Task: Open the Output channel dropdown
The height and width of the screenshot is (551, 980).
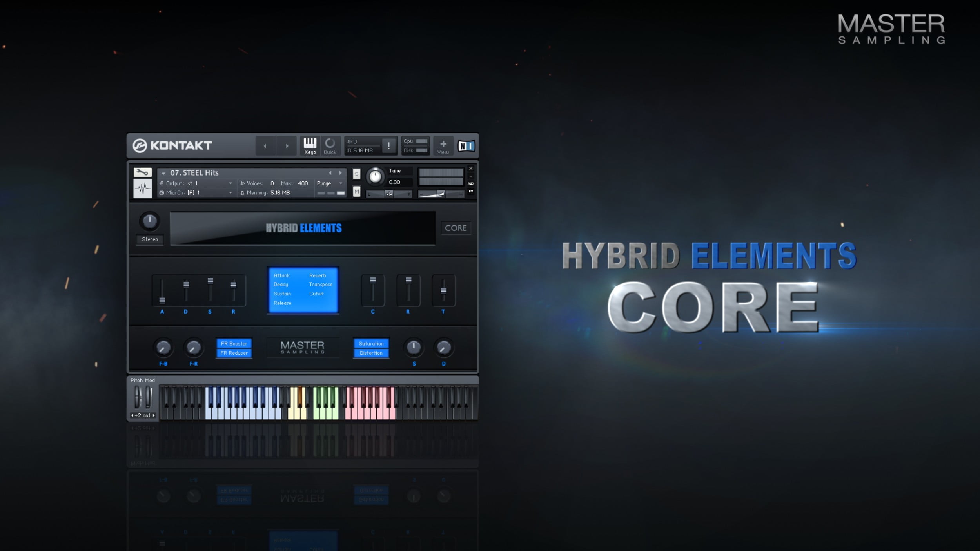Action: (229, 183)
